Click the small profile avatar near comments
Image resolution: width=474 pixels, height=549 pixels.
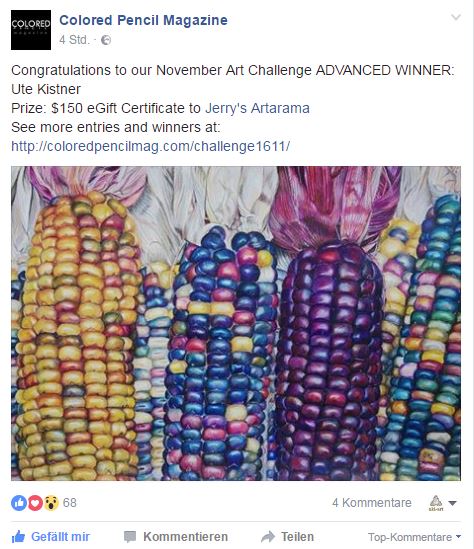pyautogui.click(x=436, y=503)
